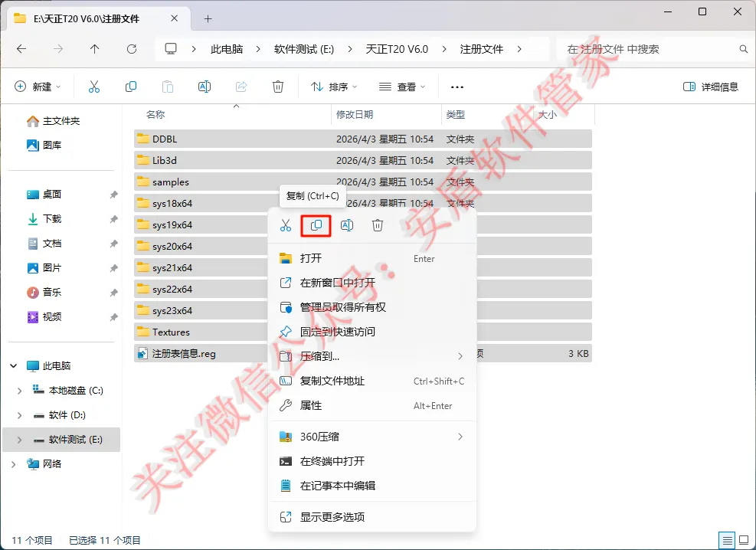This screenshot has width=756, height=550.
Task: Choose 复制文件地址 from the context menu
Action: [371, 381]
